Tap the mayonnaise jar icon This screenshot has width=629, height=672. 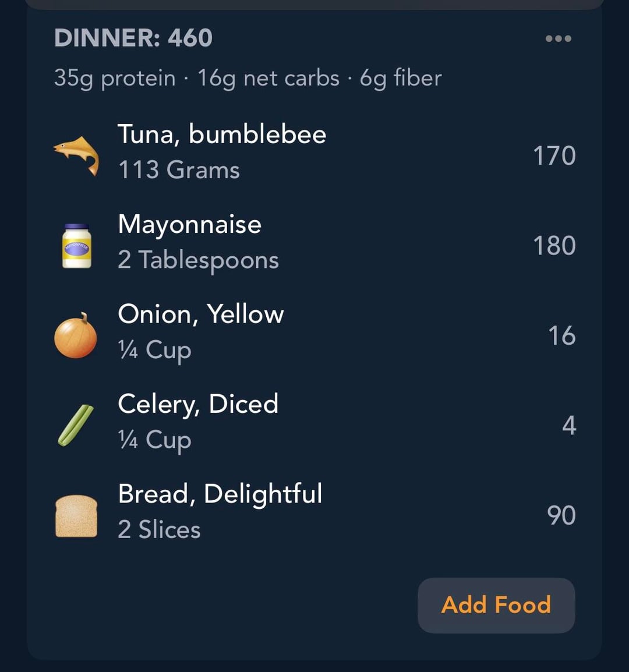[x=76, y=246]
